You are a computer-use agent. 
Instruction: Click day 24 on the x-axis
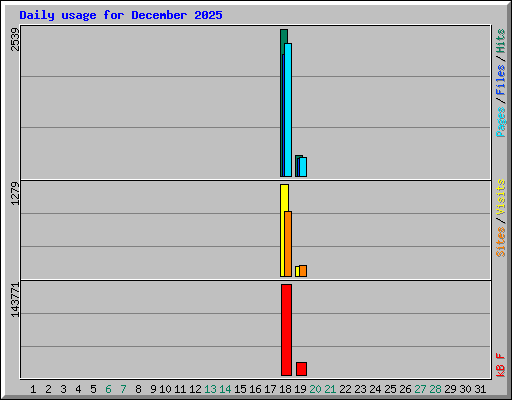pos(375,389)
